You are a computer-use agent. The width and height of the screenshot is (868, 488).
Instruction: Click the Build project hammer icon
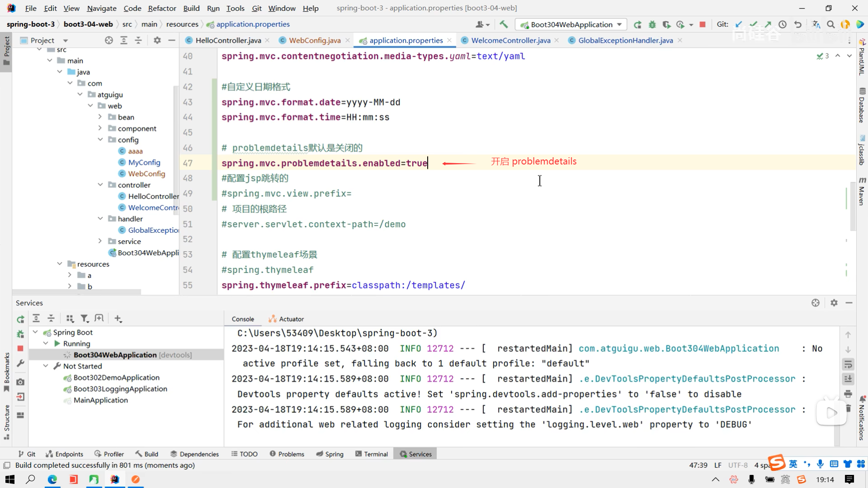pos(504,24)
